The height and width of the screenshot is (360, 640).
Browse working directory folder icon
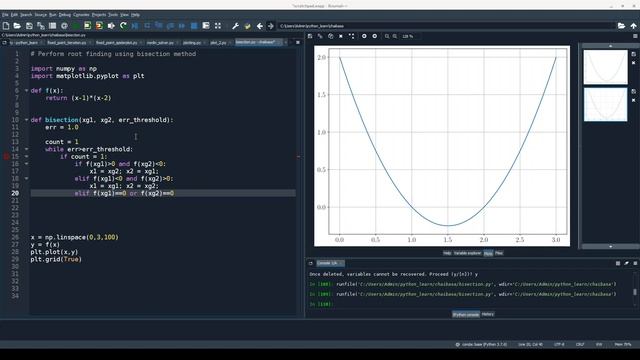[x=621, y=26]
